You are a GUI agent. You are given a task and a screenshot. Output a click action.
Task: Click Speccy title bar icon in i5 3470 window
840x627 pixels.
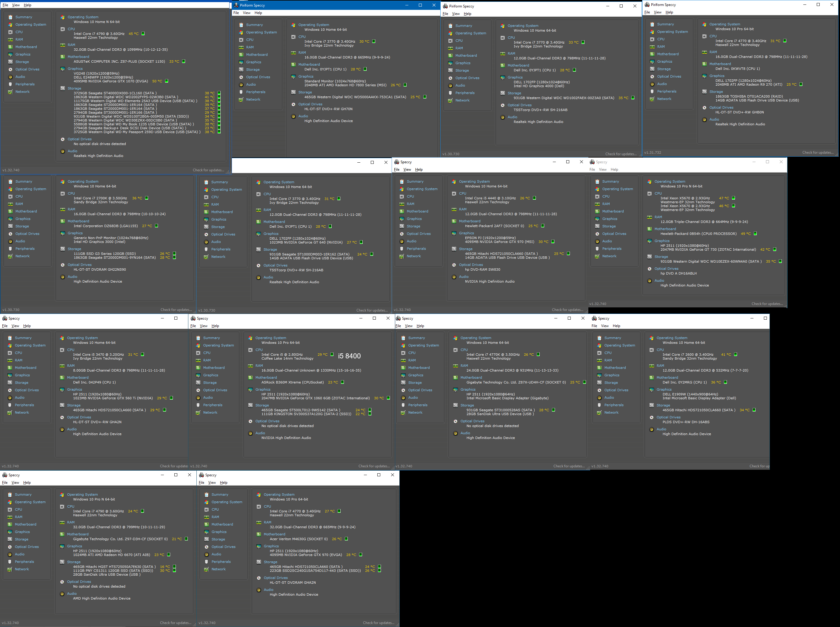click(4, 318)
